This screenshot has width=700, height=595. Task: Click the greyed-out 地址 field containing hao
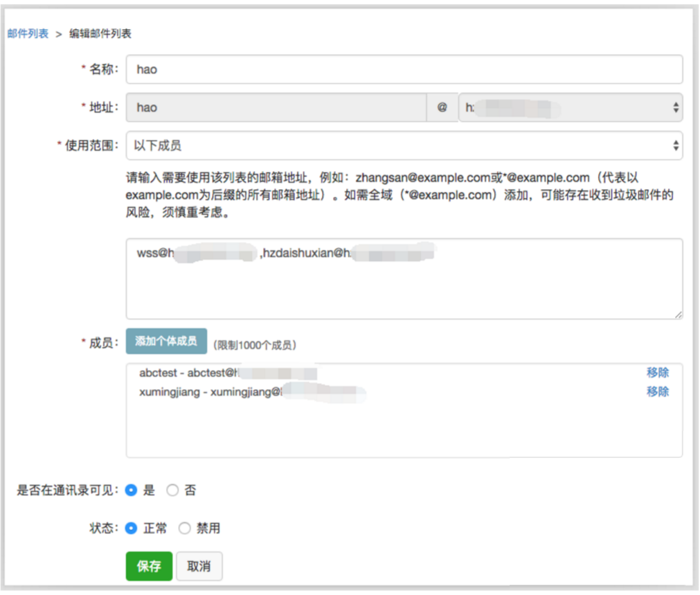point(276,107)
